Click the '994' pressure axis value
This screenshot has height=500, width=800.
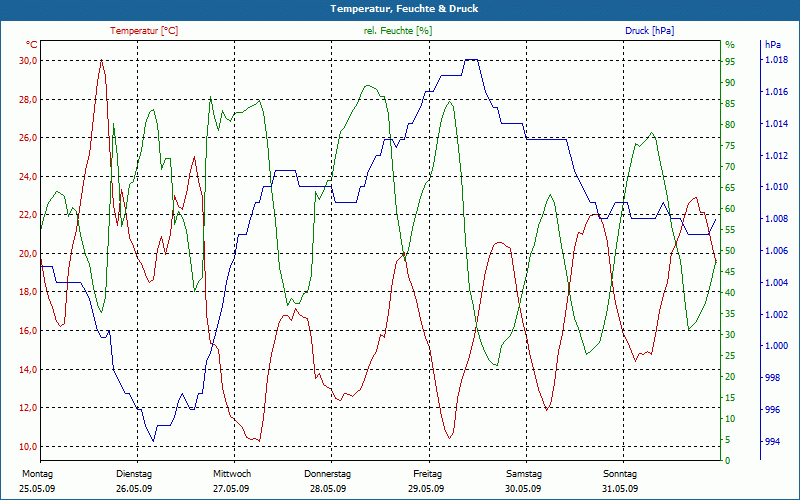coord(773,441)
